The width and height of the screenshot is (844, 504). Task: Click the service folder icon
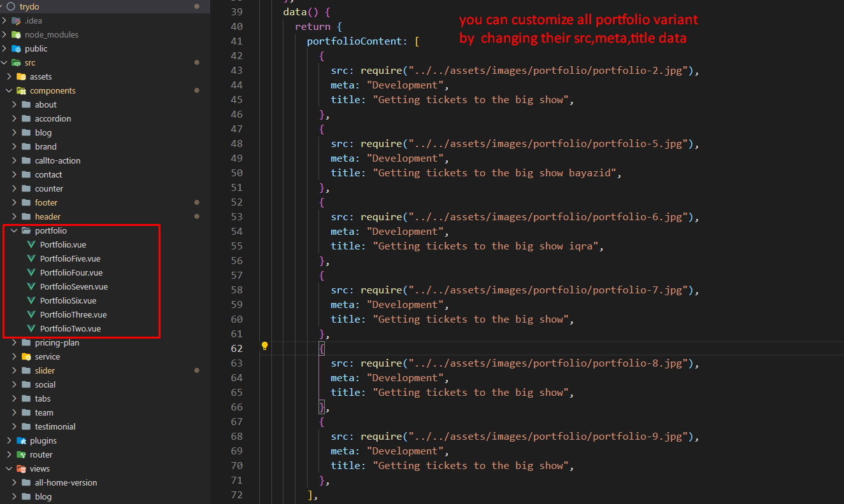[26, 356]
